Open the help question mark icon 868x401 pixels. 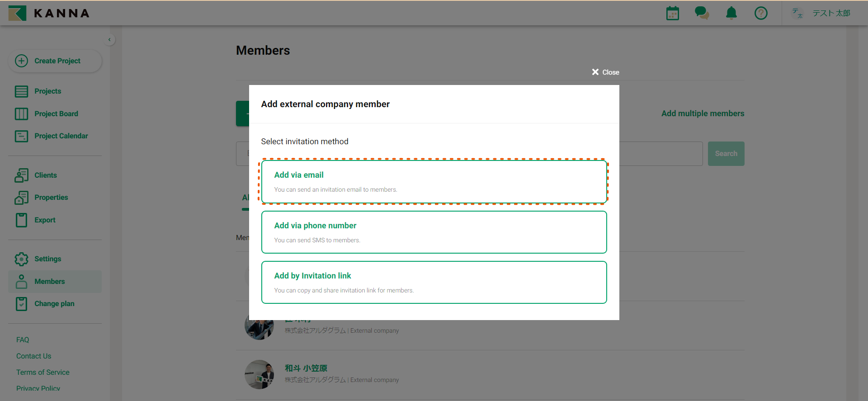(x=761, y=13)
